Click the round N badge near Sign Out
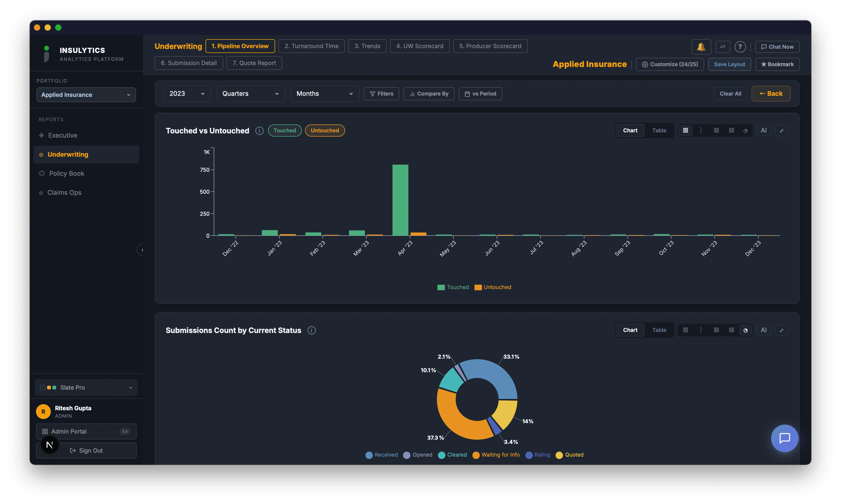 pos(50,445)
